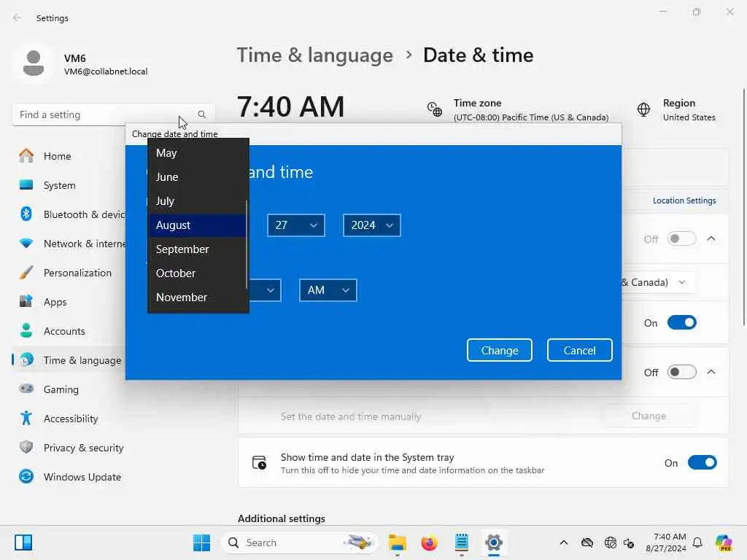Image resolution: width=747 pixels, height=560 pixels.
Task: Open the AM/PM dropdown
Action: 328,290
